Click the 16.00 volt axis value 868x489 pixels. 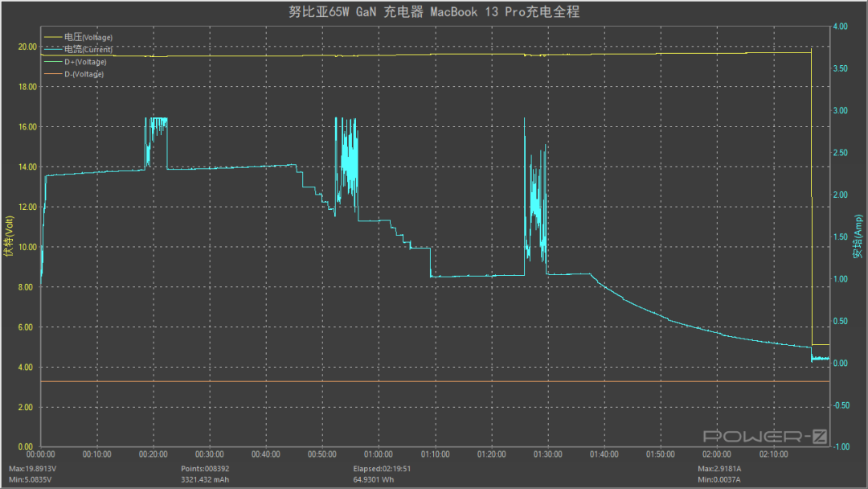point(27,127)
